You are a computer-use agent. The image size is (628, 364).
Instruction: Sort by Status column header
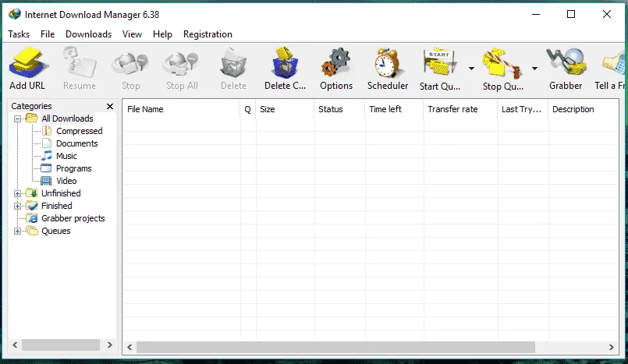click(339, 109)
